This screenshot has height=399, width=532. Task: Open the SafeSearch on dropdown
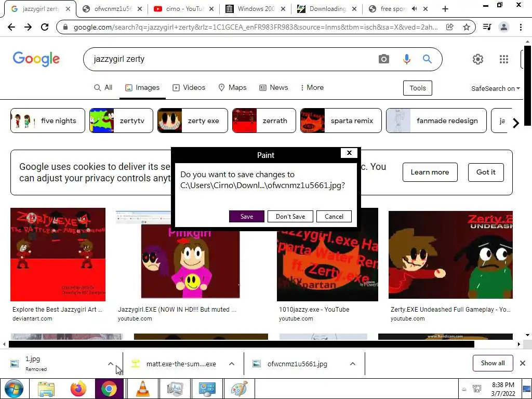coord(495,88)
